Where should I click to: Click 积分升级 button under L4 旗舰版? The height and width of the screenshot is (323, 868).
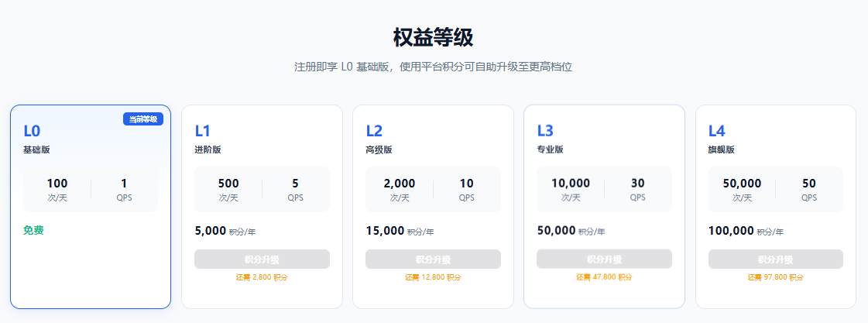(776, 259)
